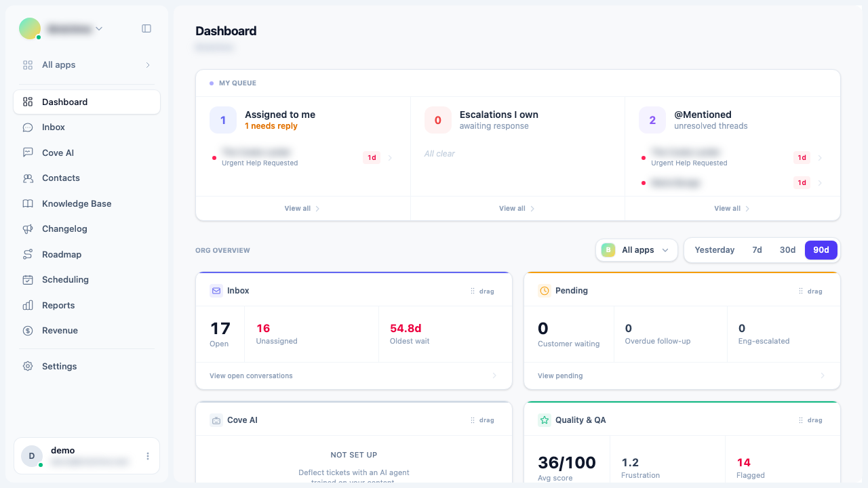Click the demo user avatar
Screen dimensions: 868x488
coord(32,456)
